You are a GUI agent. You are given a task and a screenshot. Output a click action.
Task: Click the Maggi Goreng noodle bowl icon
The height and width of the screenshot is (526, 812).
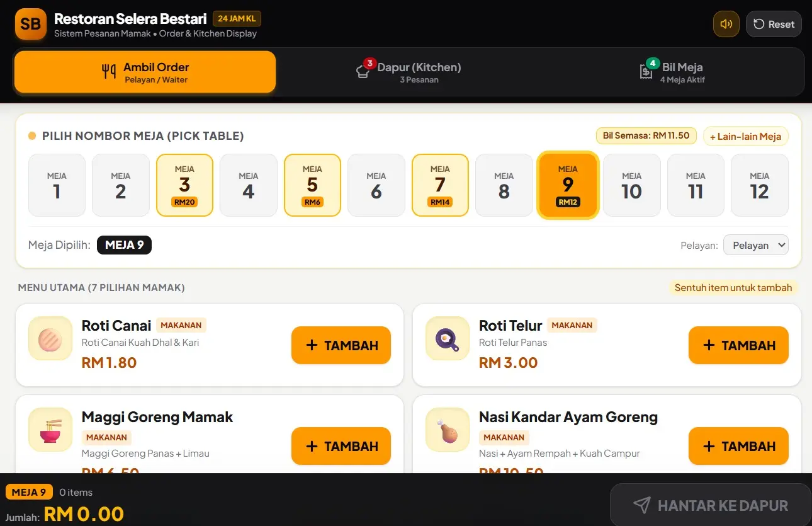point(50,430)
